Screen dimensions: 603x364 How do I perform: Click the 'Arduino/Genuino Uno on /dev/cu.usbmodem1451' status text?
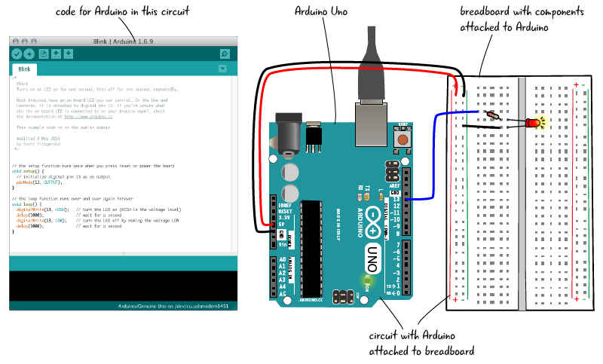coord(173,306)
